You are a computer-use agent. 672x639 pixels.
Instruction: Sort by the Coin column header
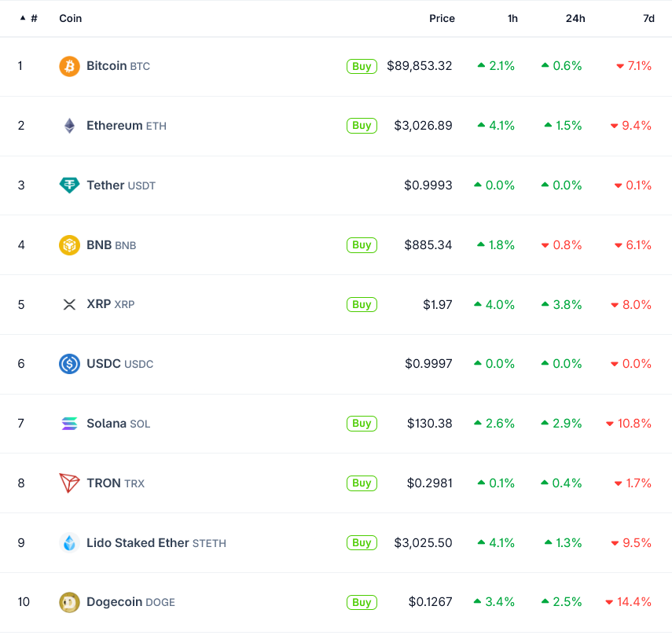[x=71, y=18]
